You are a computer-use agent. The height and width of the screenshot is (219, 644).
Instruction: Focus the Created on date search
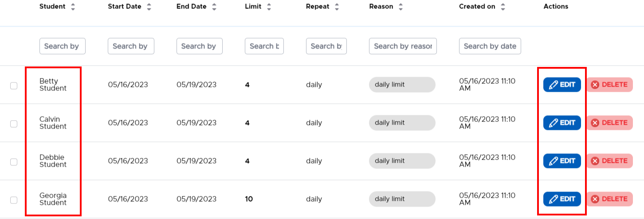(490, 46)
